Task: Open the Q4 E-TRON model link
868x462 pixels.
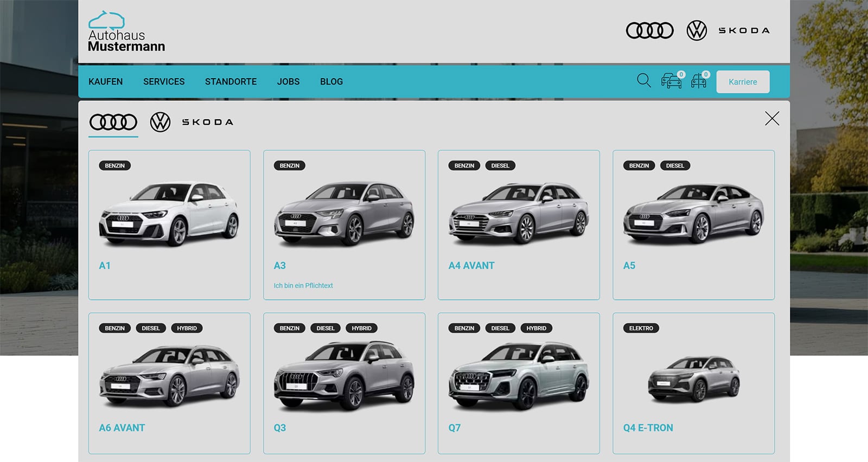Action: [648, 428]
